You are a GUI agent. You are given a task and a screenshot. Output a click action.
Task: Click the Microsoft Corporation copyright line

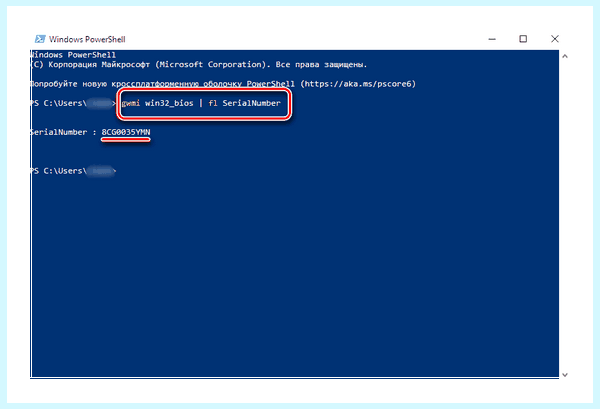click(198, 65)
